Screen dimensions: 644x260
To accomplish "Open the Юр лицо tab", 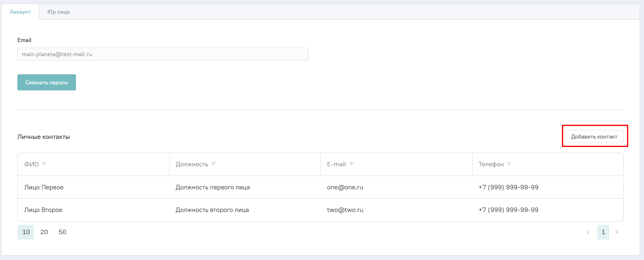I will point(59,12).
